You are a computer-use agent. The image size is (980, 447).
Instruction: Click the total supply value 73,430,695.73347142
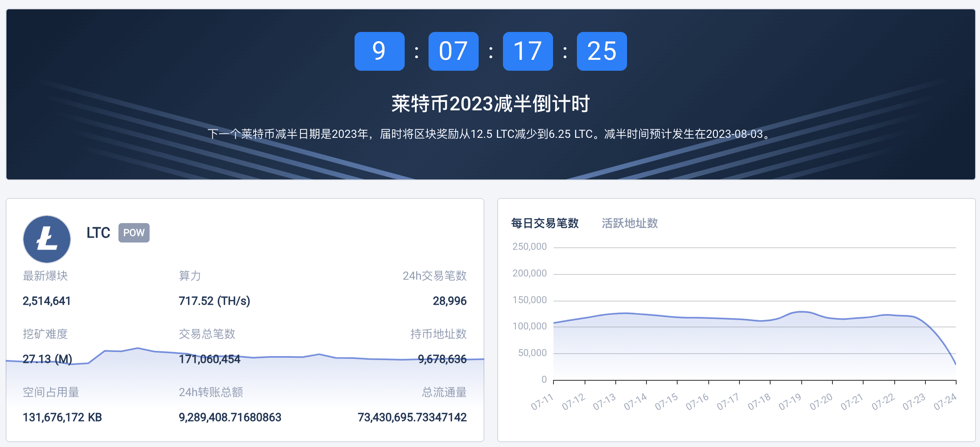pyautogui.click(x=412, y=417)
